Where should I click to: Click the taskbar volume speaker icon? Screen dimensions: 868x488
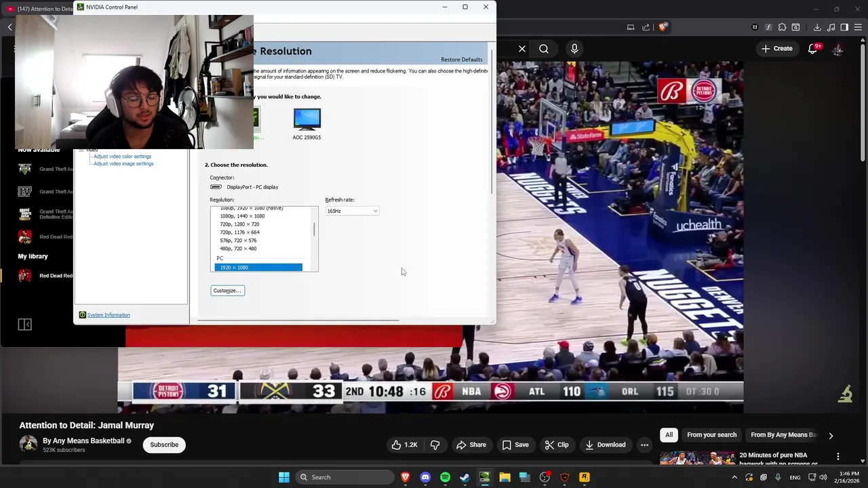coord(823,477)
